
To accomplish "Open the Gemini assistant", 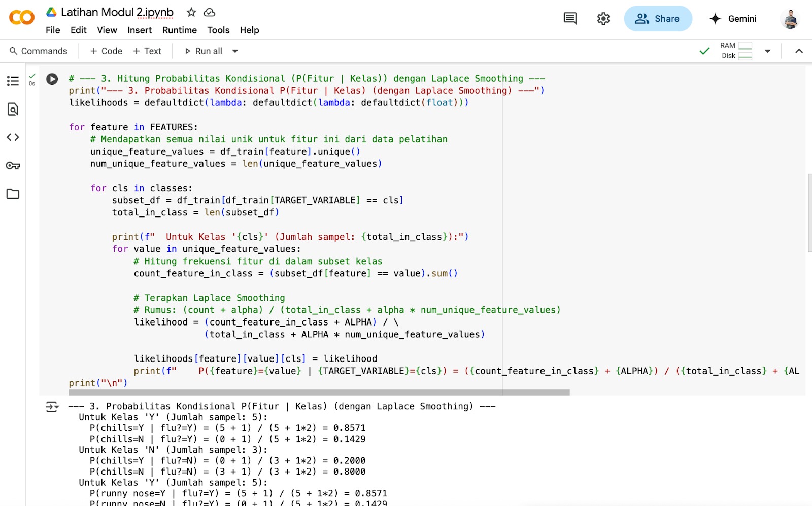I will click(733, 19).
